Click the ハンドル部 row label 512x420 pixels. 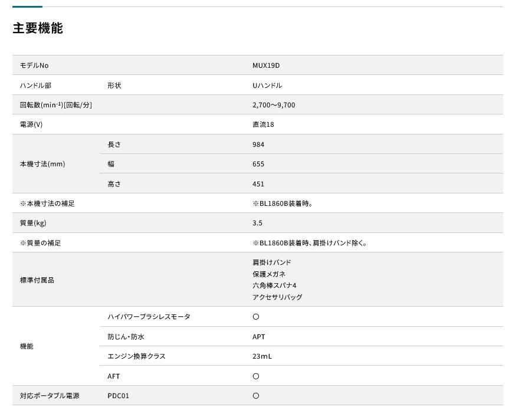pyautogui.click(x=35, y=86)
